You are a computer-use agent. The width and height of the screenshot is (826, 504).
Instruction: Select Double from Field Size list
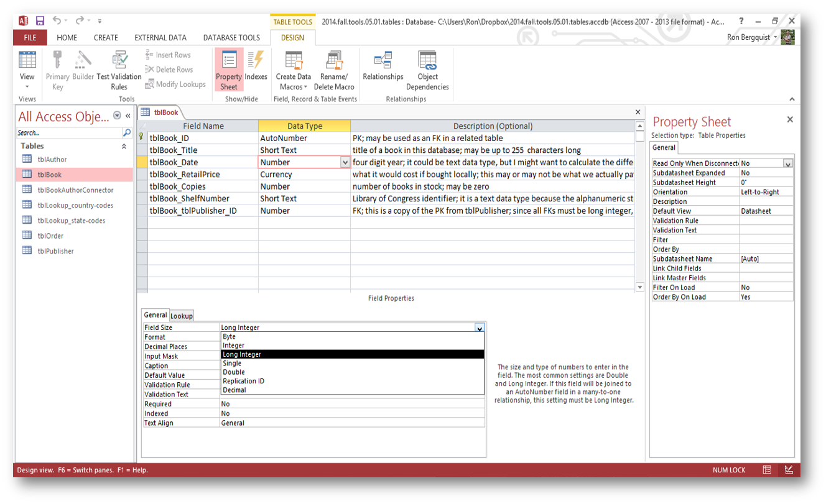[x=234, y=372]
